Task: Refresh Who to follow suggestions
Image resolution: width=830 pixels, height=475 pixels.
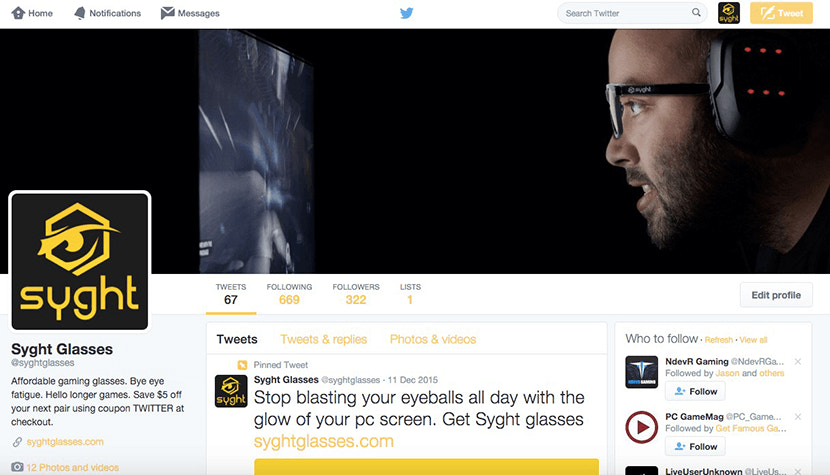Action: (718, 340)
